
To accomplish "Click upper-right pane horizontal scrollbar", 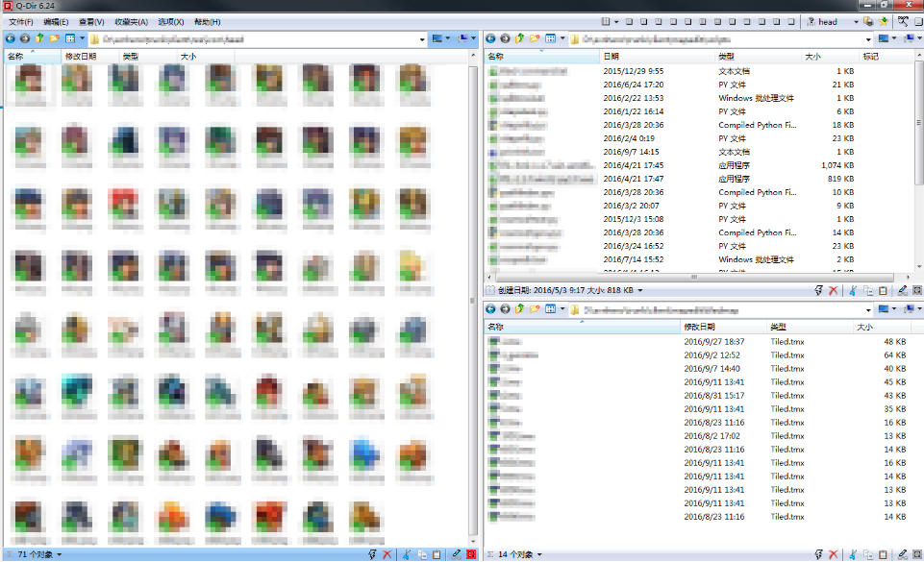I will tap(695, 277).
